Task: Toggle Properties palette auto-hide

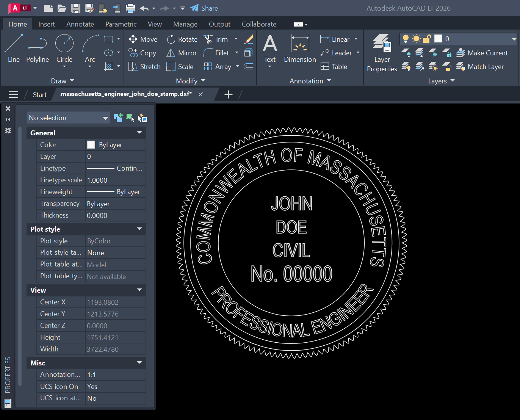Action: click(8, 119)
